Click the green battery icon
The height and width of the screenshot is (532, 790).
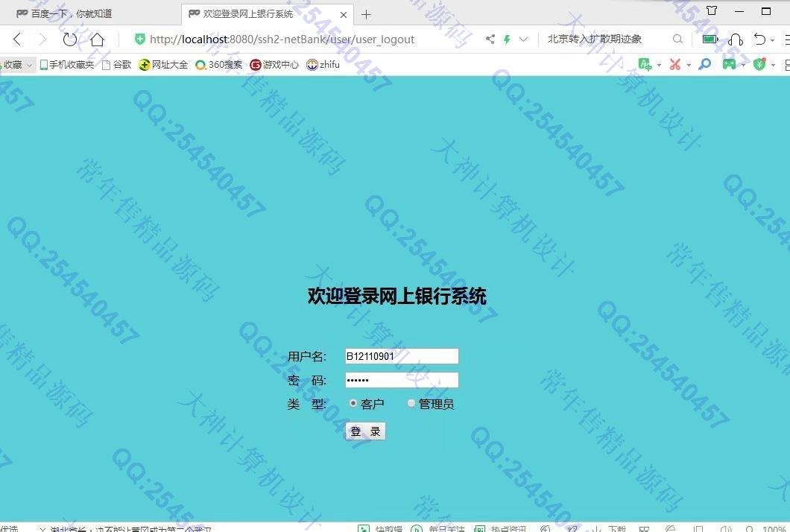pos(710,39)
